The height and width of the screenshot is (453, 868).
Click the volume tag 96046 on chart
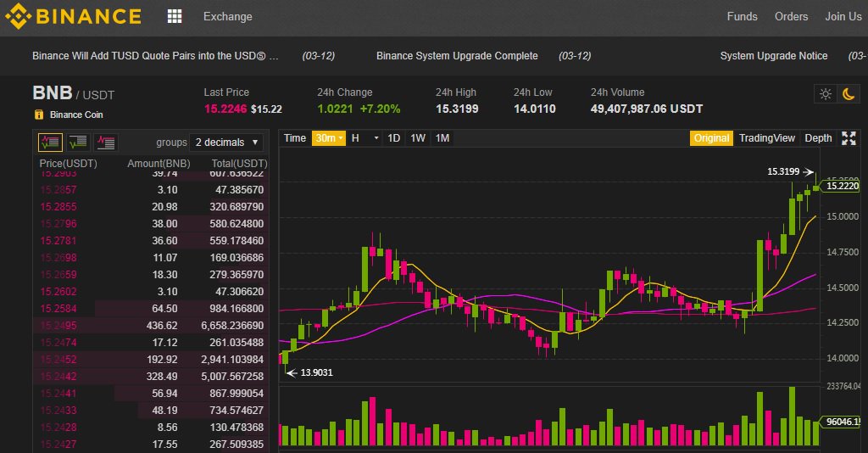tap(842, 422)
